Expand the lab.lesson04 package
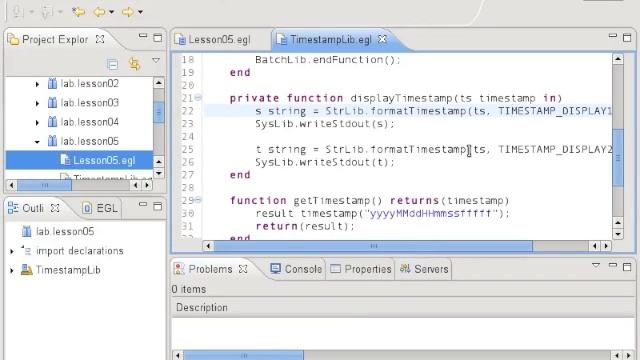 pos(37,122)
